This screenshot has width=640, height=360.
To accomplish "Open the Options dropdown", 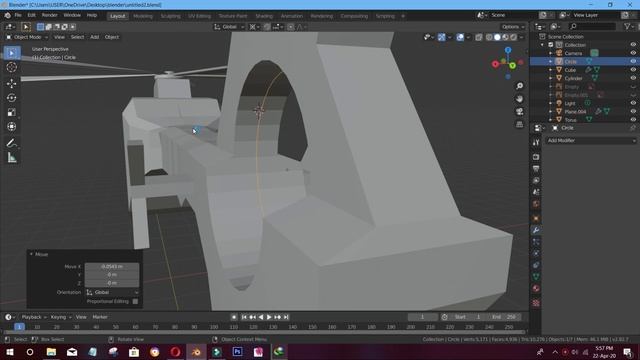I will [513, 27].
